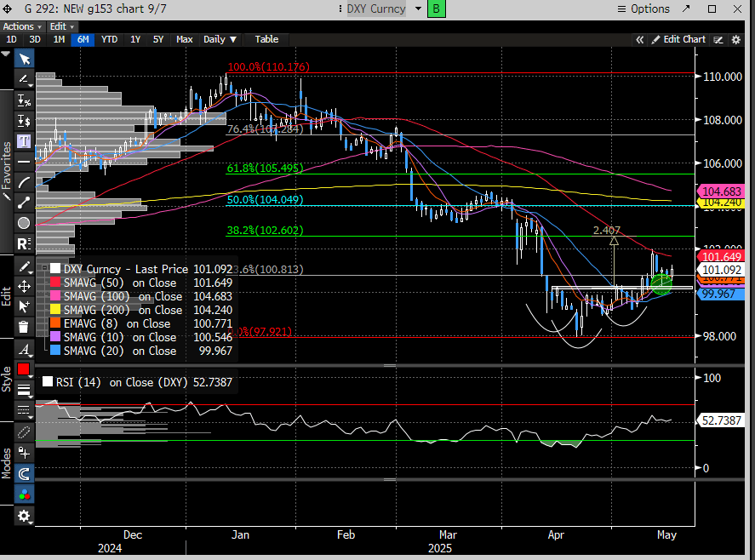Click the Edit Chart button
The height and width of the screenshot is (560, 755).
coord(679,39)
